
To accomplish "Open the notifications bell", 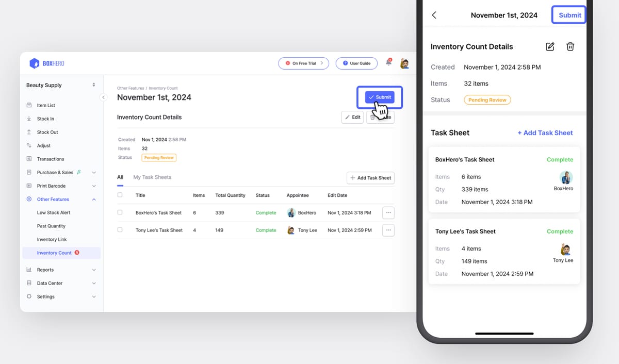I will coord(388,63).
